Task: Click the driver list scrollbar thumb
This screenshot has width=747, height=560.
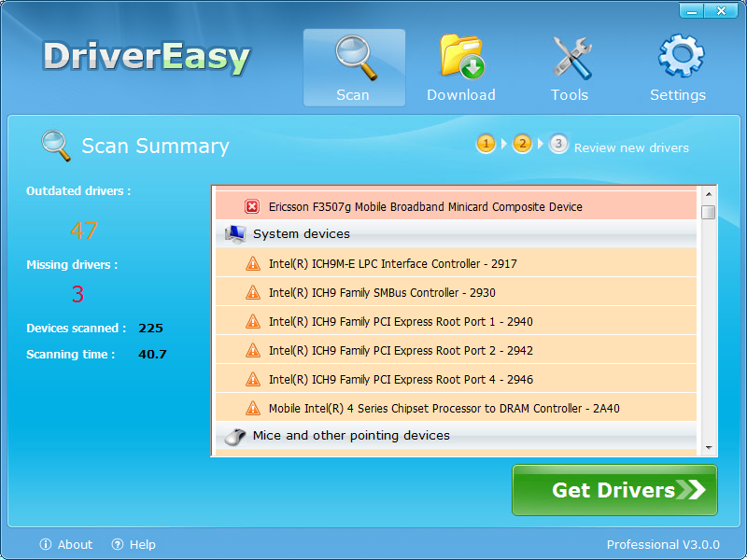Action: [709, 212]
